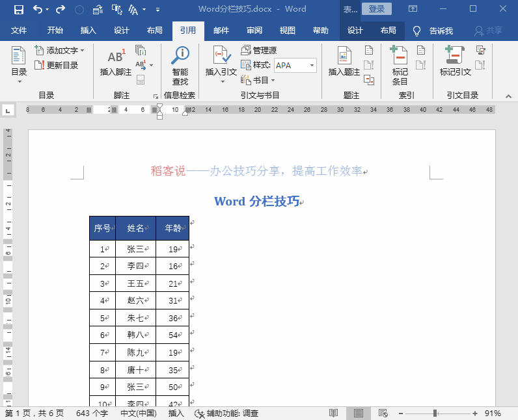
Task: Click the age cell 54
Action: pyautogui.click(x=173, y=335)
